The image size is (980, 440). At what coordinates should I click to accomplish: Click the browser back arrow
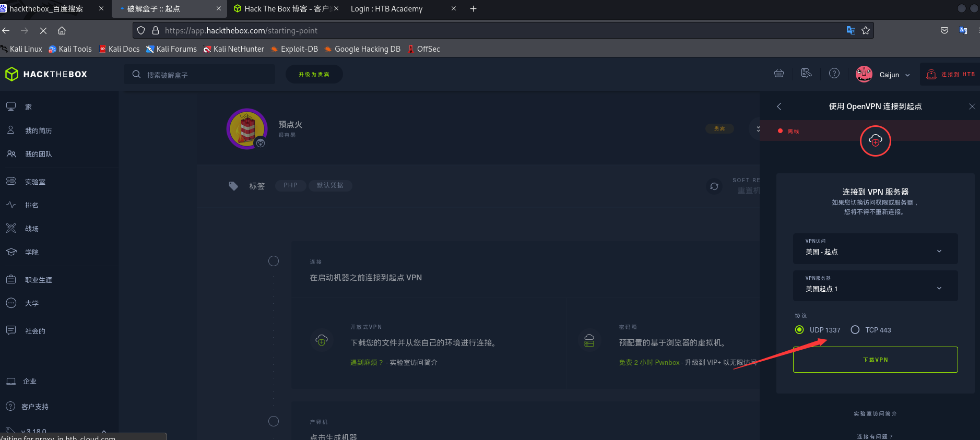point(6,31)
